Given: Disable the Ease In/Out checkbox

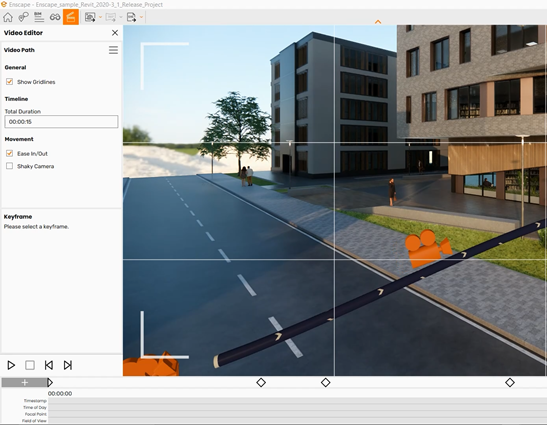Looking at the screenshot, I should (9, 153).
